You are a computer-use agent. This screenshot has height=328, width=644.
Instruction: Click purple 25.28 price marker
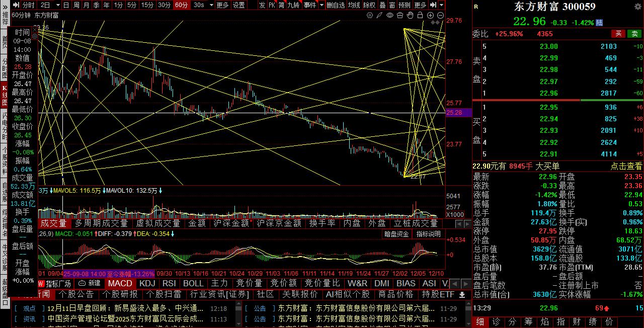tap(458, 113)
